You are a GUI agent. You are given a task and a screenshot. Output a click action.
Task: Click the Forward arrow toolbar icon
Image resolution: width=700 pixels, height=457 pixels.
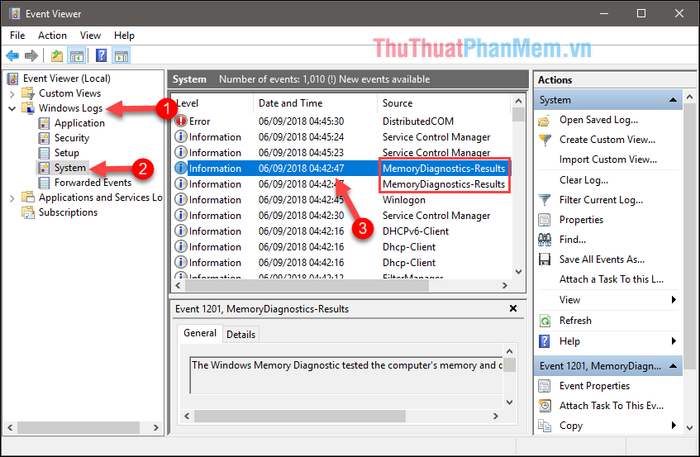(x=31, y=55)
